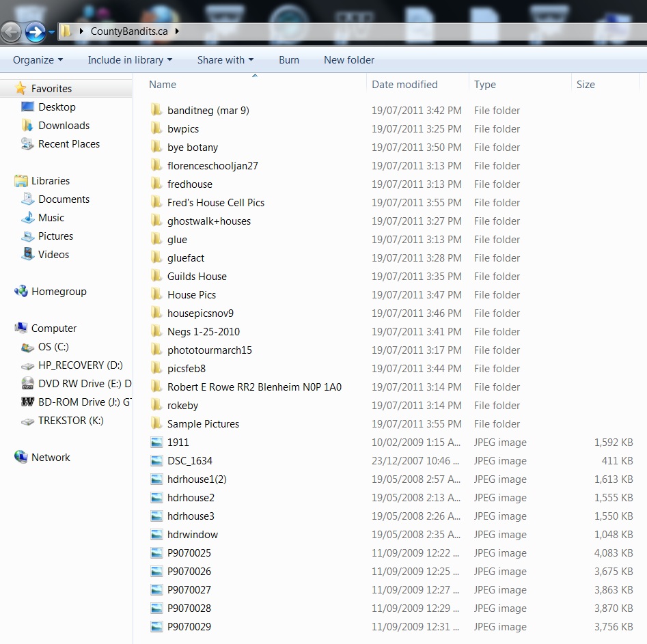Open the Homegroup icon in sidebar

pos(21,292)
